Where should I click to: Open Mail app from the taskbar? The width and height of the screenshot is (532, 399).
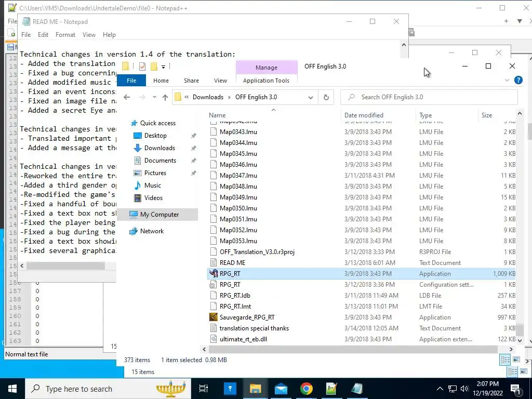(x=281, y=389)
